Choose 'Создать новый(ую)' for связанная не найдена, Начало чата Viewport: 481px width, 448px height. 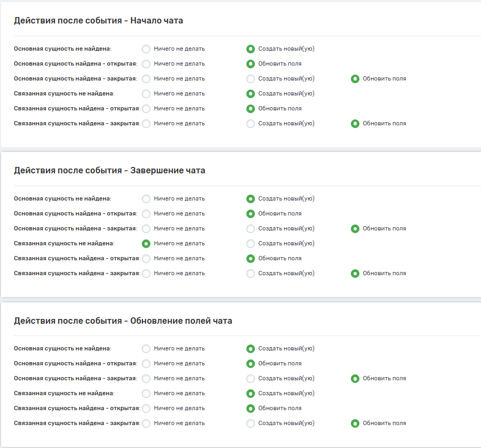click(x=251, y=94)
